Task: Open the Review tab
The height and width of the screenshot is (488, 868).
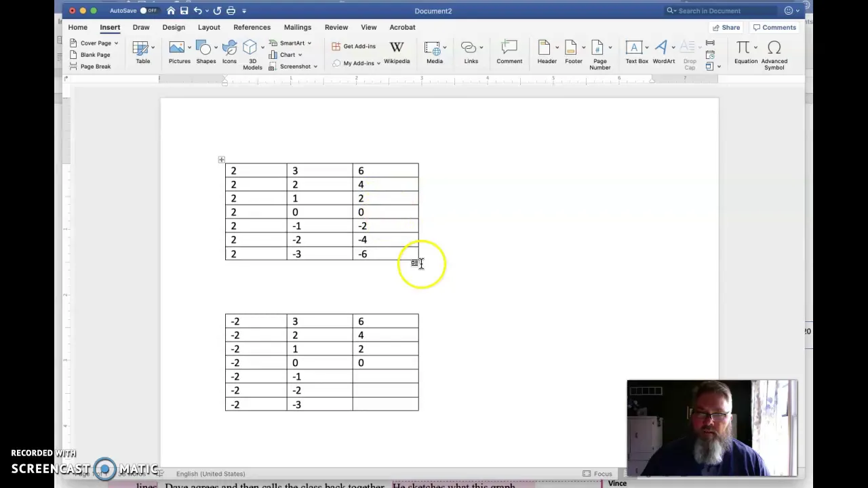Action: click(336, 27)
